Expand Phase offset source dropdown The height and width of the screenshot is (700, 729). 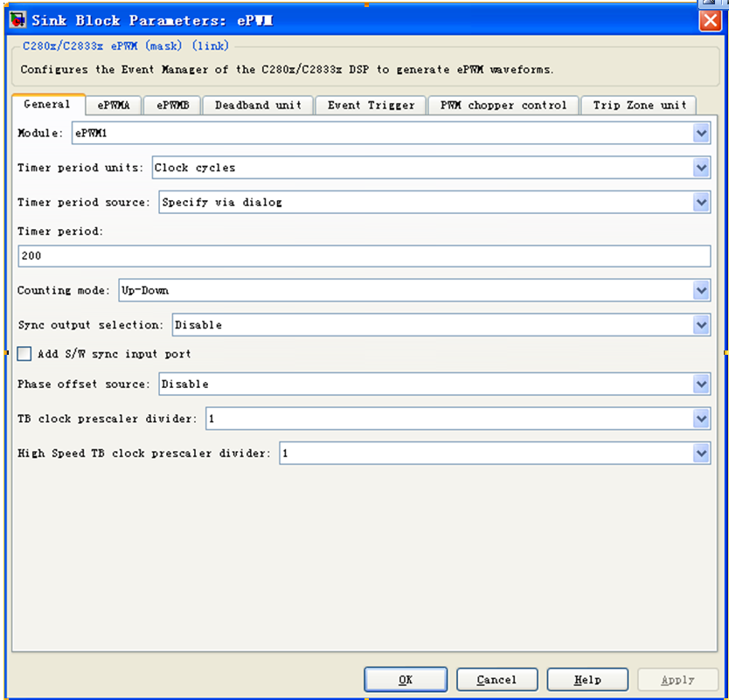point(700,384)
